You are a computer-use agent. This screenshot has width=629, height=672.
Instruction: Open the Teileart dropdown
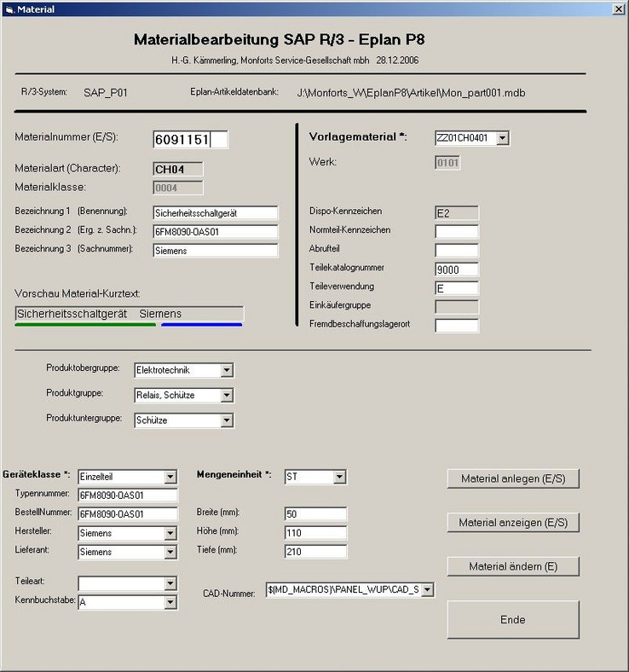point(170,584)
